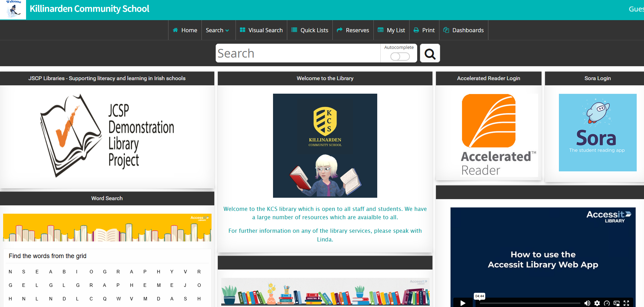Expand the Search dropdown menu
Image resolution: width=644 pixels, height=307 pixels.
[x=217, y=30]
